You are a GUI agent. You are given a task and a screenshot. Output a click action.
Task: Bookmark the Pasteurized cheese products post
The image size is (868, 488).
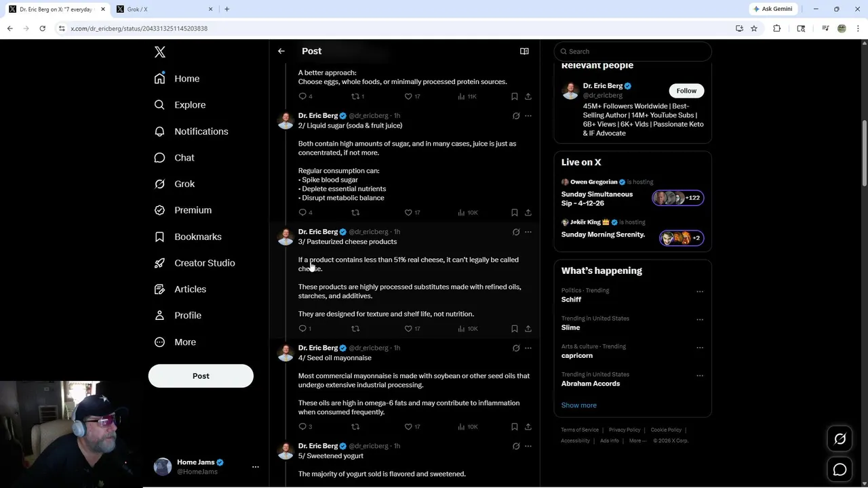tap(515, 329)
